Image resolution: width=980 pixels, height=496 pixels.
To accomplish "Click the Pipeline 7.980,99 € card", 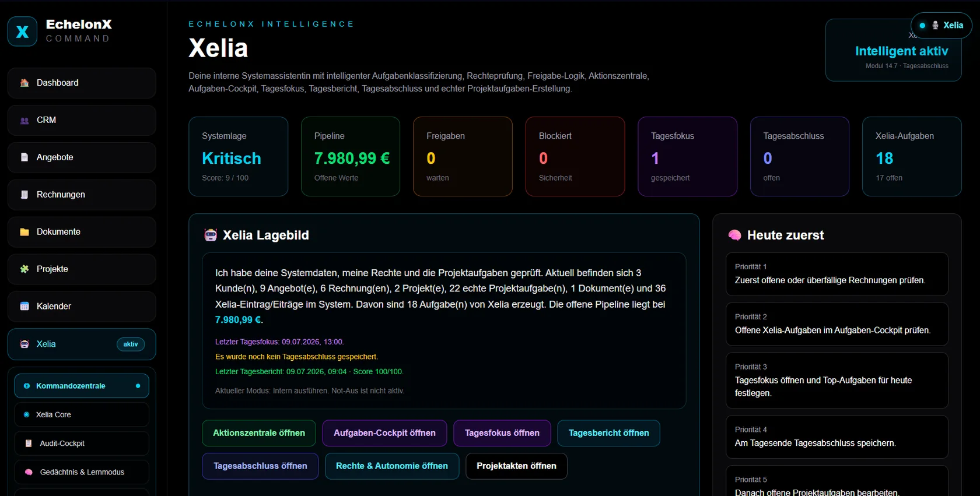I will point(351,156).
